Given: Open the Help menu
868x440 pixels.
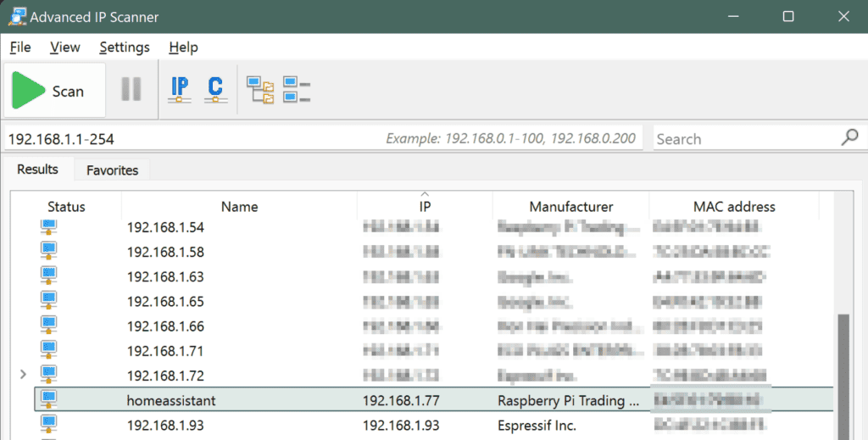Looking at the screenshot, I should [183, 47].
